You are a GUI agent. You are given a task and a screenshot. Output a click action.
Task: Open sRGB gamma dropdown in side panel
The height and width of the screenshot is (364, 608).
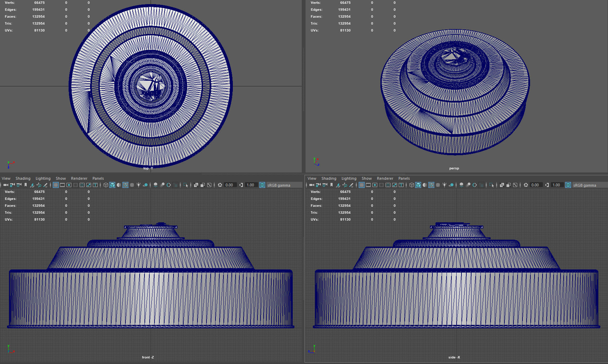coord(590,185)
